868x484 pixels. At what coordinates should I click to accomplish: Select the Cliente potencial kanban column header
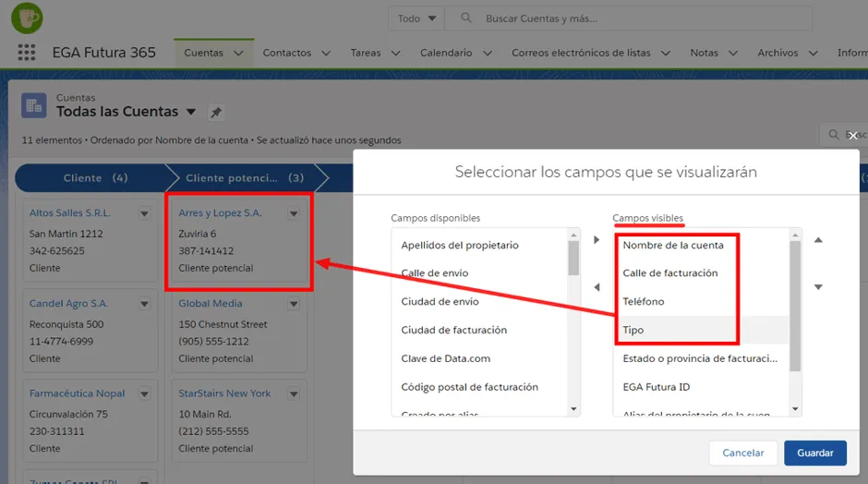(245, 177)
